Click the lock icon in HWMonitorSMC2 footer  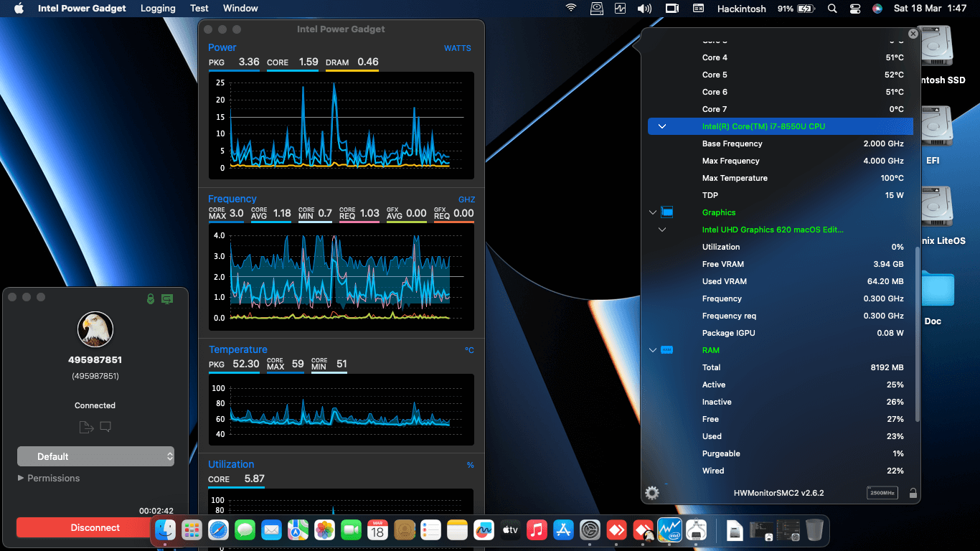(913, 493)
